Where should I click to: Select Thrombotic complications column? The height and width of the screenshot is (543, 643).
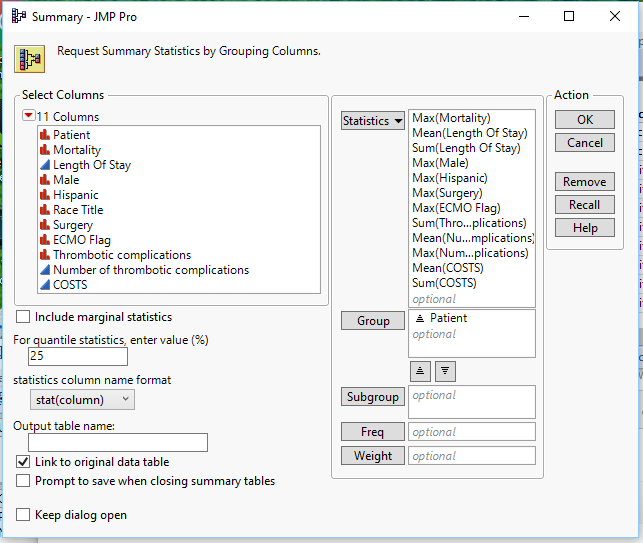point(122,255)
